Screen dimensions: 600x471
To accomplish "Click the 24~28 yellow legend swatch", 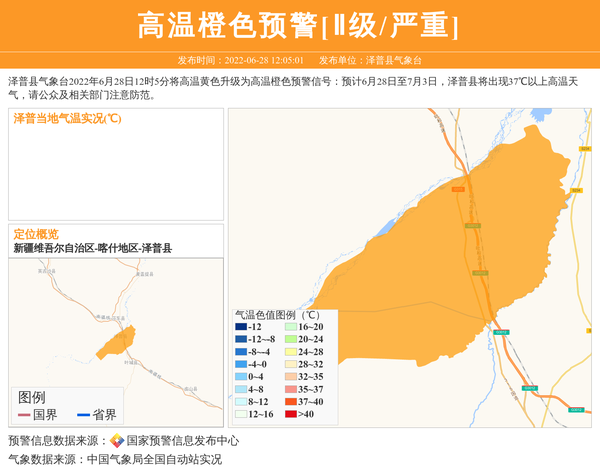I will pyautogui.click(x=290, y=352).
